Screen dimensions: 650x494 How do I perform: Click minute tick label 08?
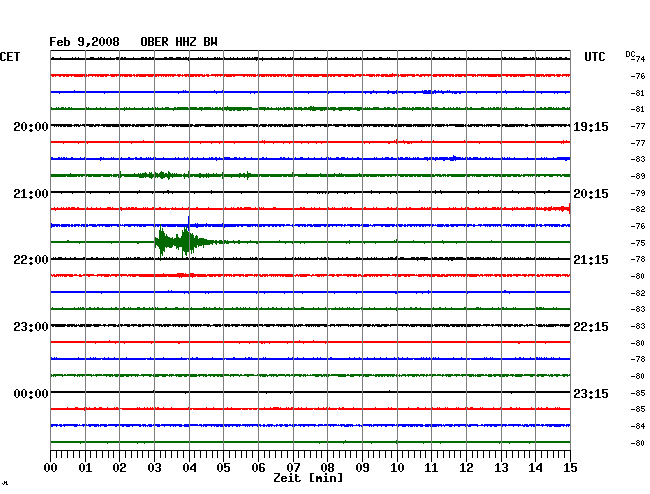click(x=327, y=467)
